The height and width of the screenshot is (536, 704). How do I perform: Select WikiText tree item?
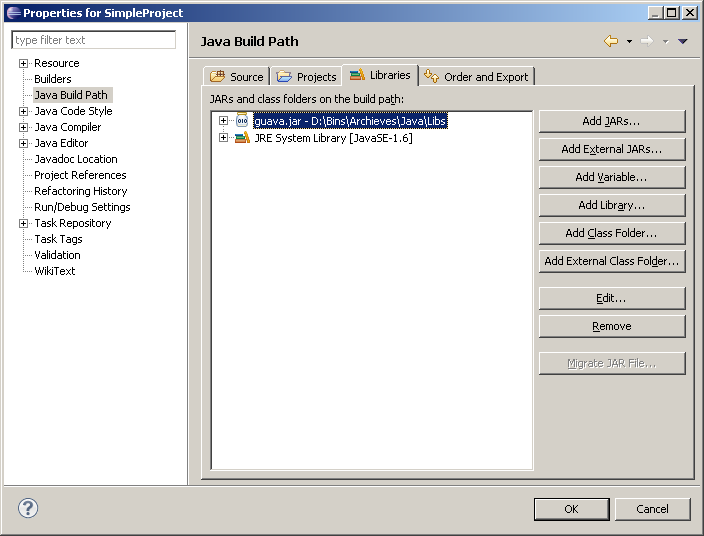pyautogui.click(x=55, y=271)
